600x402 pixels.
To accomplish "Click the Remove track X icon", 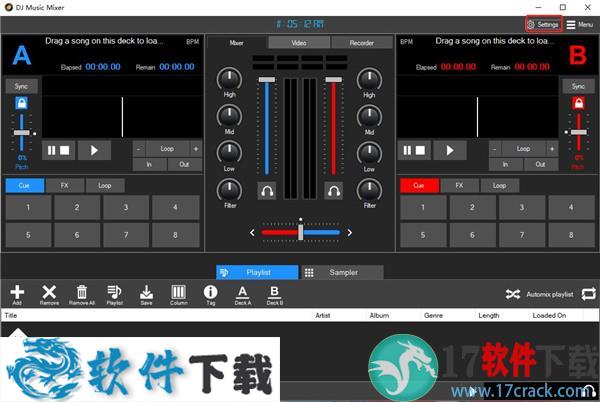I will (x=49, y=295).
